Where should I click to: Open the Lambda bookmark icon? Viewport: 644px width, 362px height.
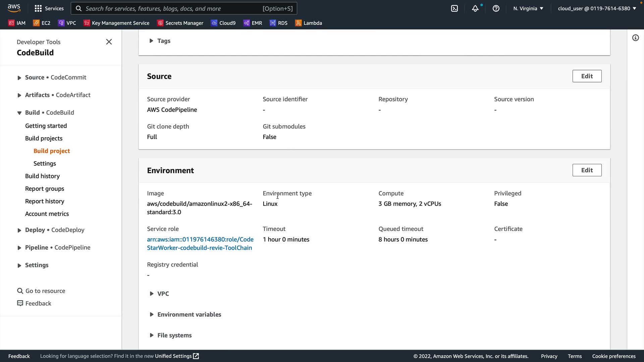(x=298, y=23)
